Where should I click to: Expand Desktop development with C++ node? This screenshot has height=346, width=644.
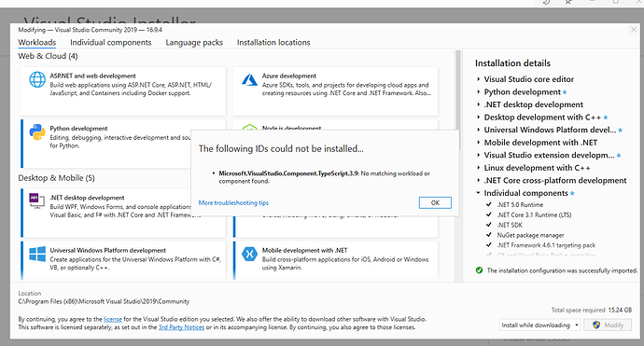(x=479, y=117)
